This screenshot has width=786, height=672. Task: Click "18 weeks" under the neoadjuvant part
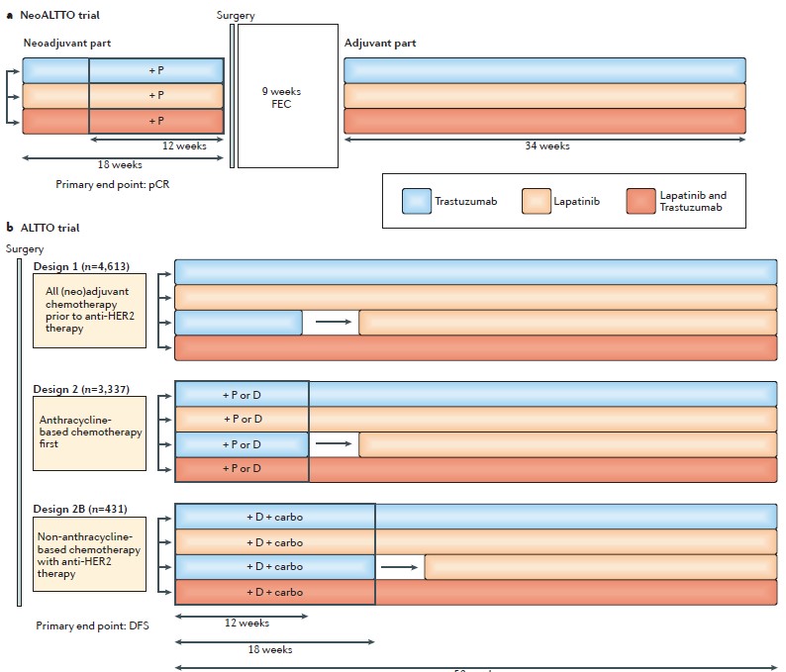120,164
